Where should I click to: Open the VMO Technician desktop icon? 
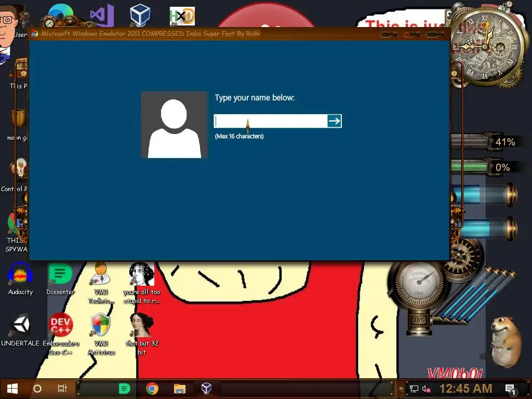[101, 283]
